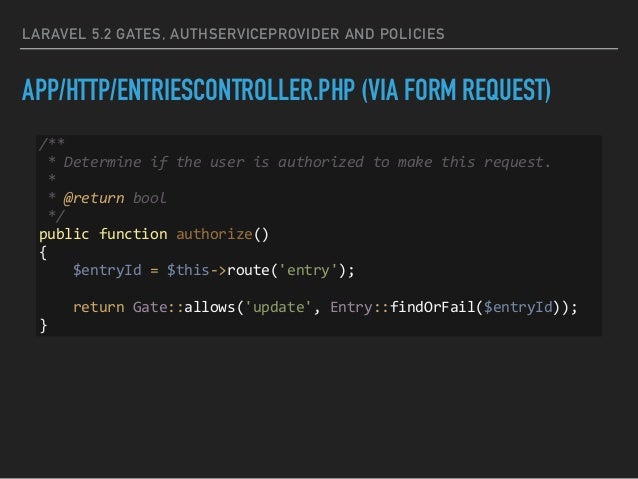
Task: Click the word 'bool' after @return
Action: pyautogui.click(x=149, y=198)
